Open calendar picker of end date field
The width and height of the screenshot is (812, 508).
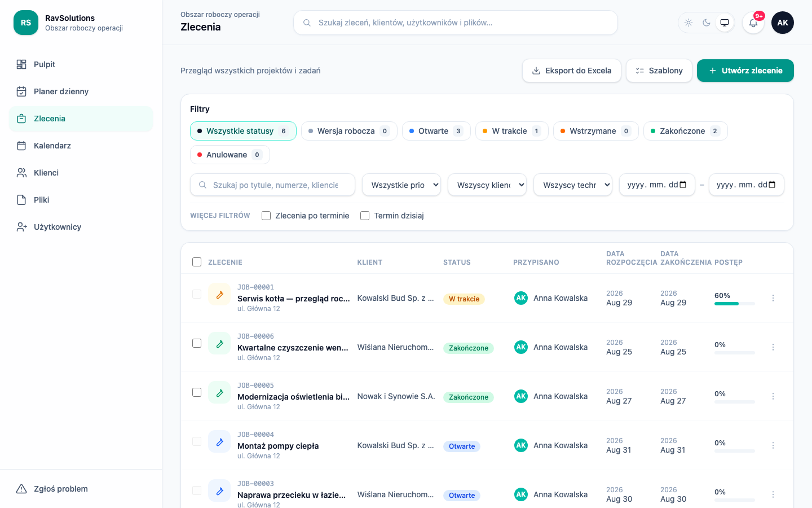[773, 185]
